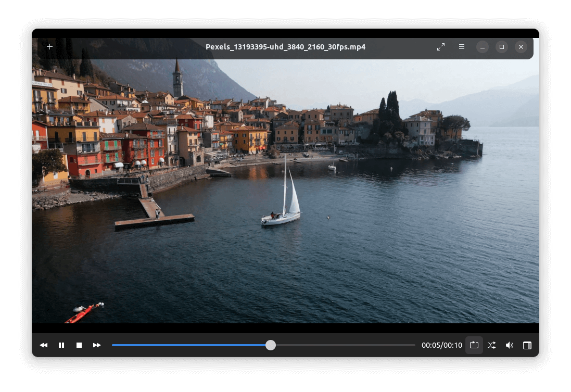Expand the volume control popover
This screenshot has width=571, height=392.
point(510,345)
